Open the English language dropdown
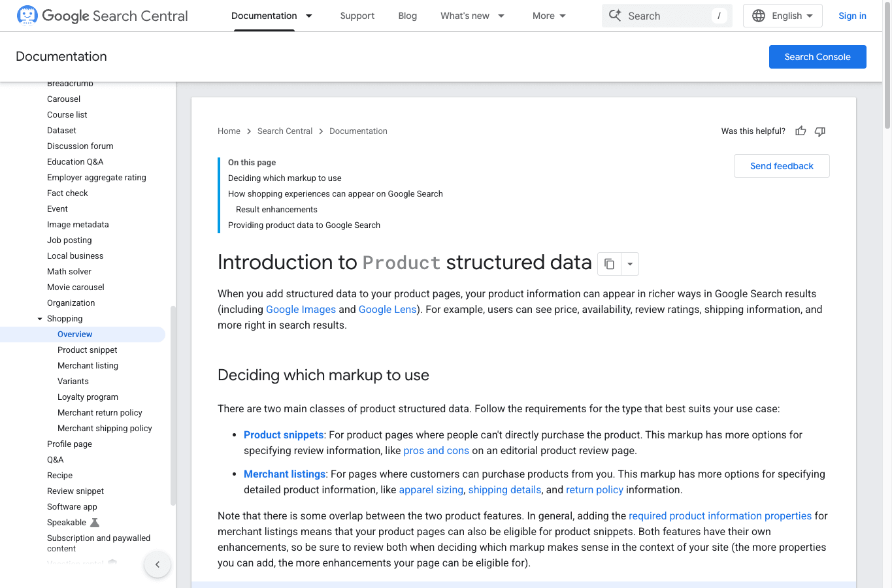892x588 pixels. coord(783,16)
